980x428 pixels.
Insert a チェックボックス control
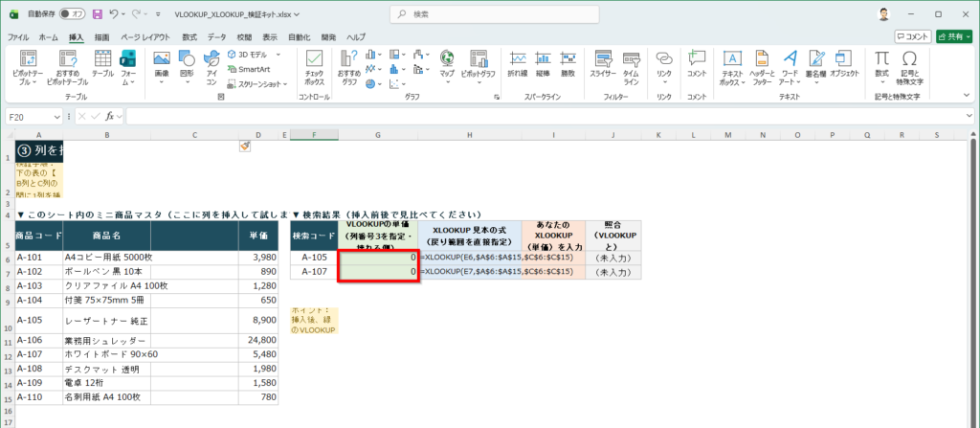tap(314, 68)
